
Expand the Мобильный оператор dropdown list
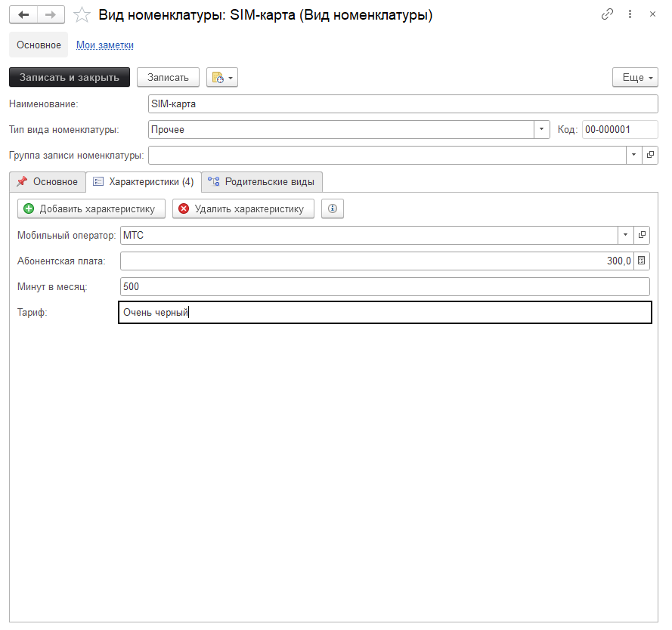coord(625,235)
